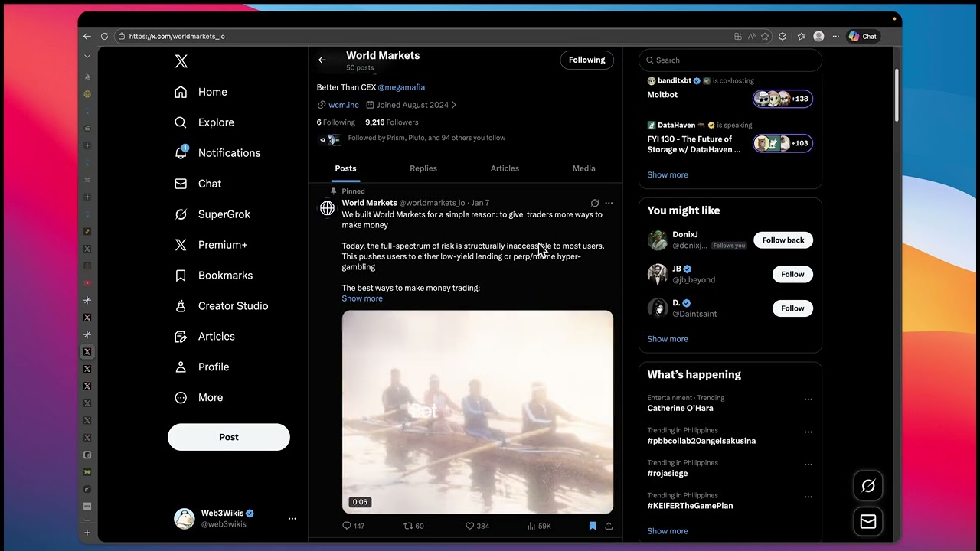Image resolution: width=980 pixels, height=551 pixels.
Task: Open 'Followed by Prism, Pluto' followers link
Action: (x=426, y=138)
